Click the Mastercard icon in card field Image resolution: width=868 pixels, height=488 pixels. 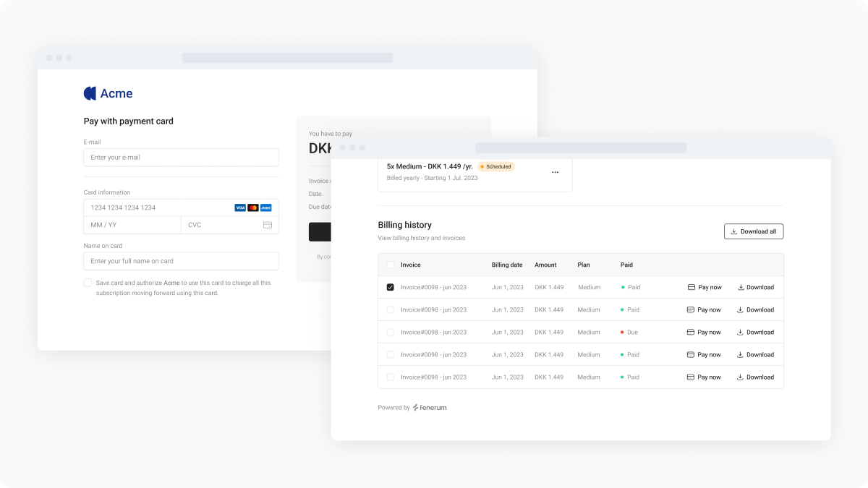click(253, 207)
